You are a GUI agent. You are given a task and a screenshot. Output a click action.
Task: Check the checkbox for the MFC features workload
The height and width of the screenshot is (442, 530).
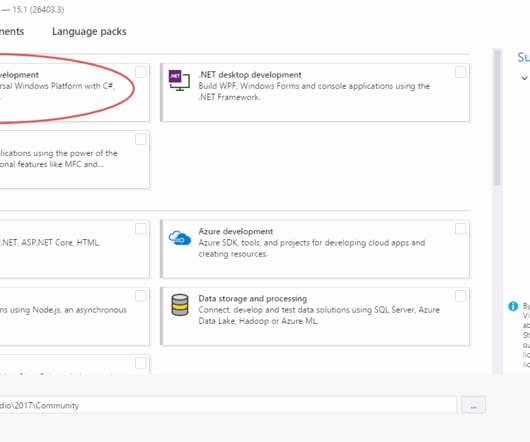(140, 139)
